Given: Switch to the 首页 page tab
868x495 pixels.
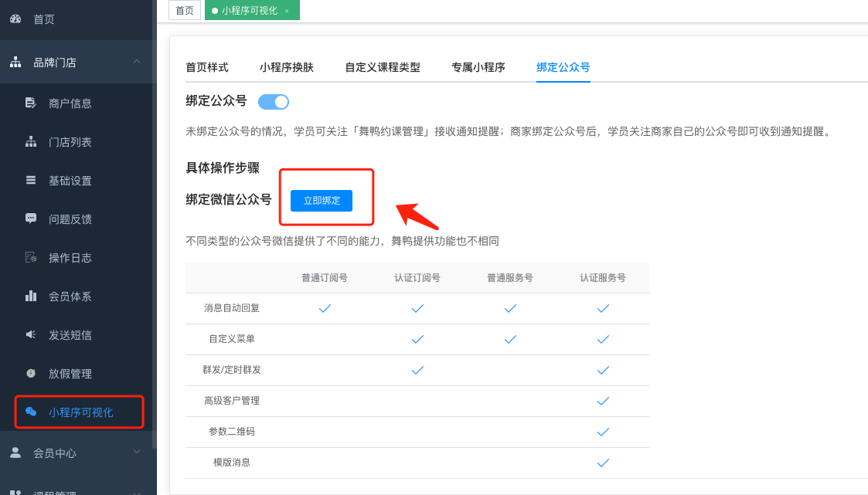Looking at the screenshot, I should pyautogui.click(x=185, y=11).
